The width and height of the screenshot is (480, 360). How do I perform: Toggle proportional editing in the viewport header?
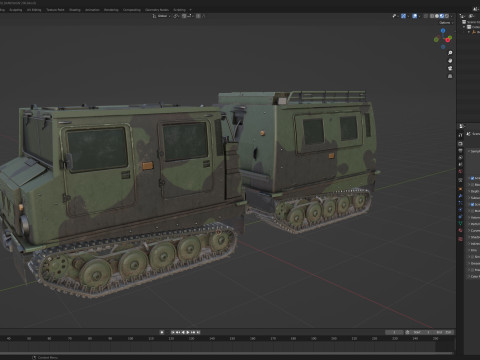[x=198, y=16]
